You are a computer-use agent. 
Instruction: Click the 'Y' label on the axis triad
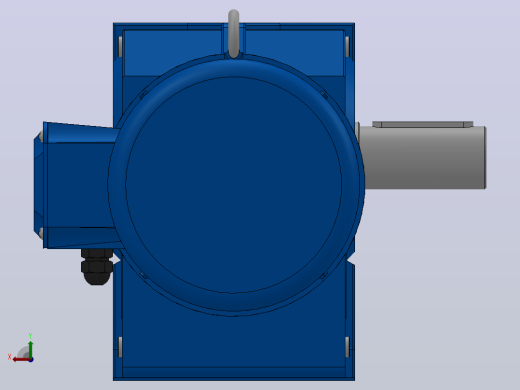30,336
